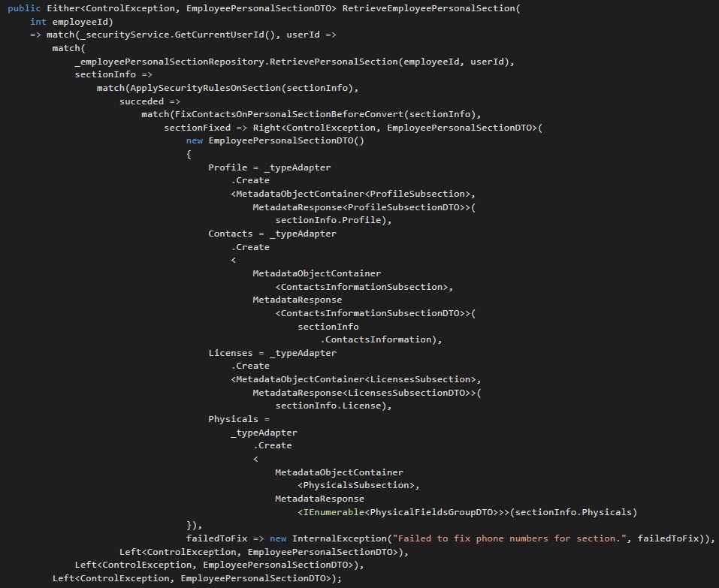This screenshot has height=588, width=719.
Task: Click the 'ApplySecurityRulesOnSection' call
Action: (x=205, y=88)
